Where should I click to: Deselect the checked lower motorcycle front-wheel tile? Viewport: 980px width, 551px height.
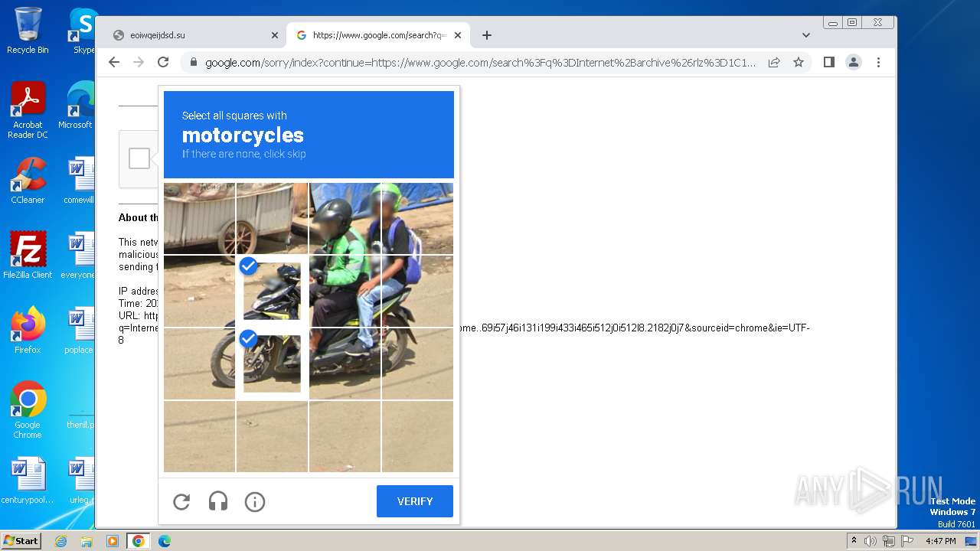pos(272,364)
